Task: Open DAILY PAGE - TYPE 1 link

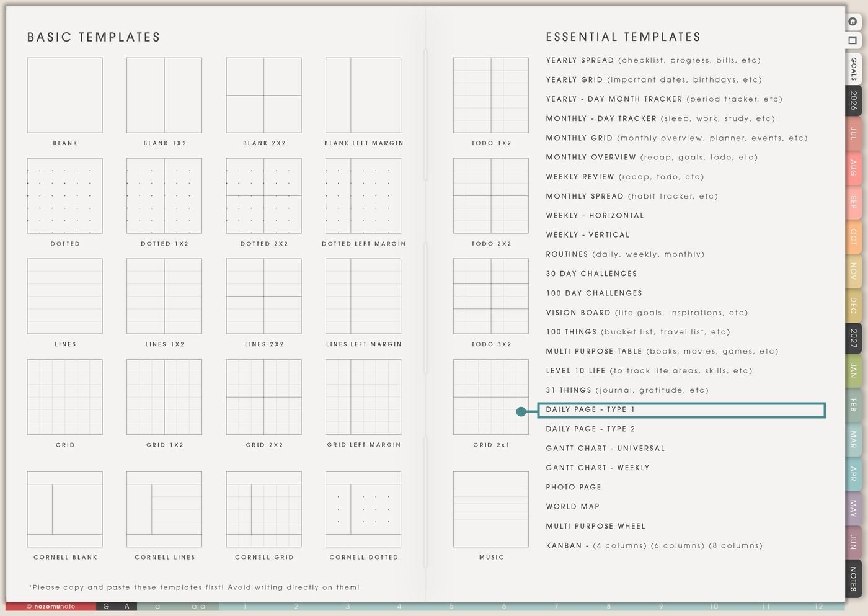Action: (681, 410)
